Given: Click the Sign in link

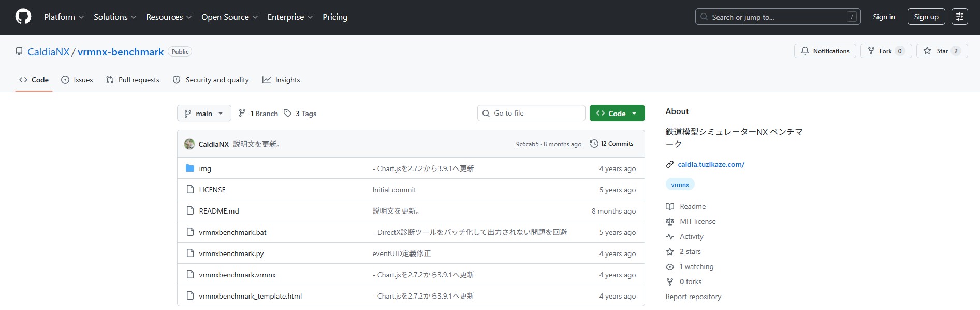Looking at the screenshot, I should (x=884, y=17).
